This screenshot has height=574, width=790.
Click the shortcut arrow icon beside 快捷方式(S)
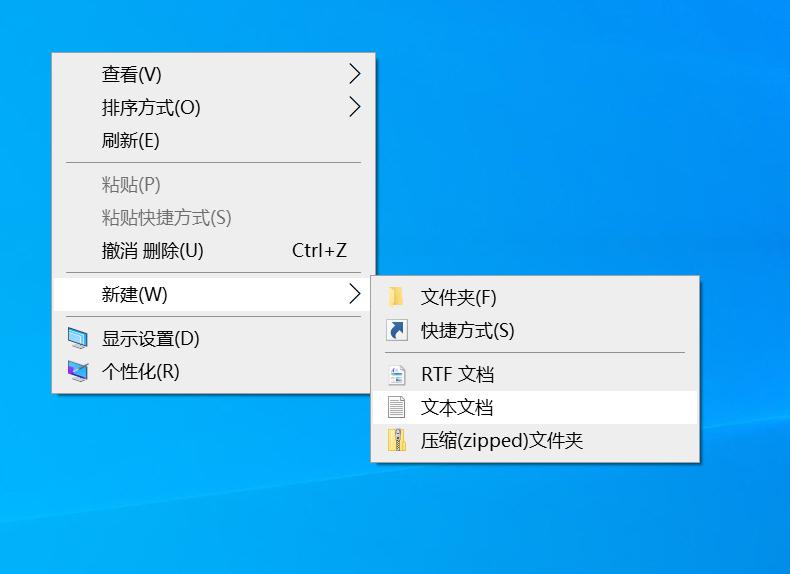tap(397, 331)
